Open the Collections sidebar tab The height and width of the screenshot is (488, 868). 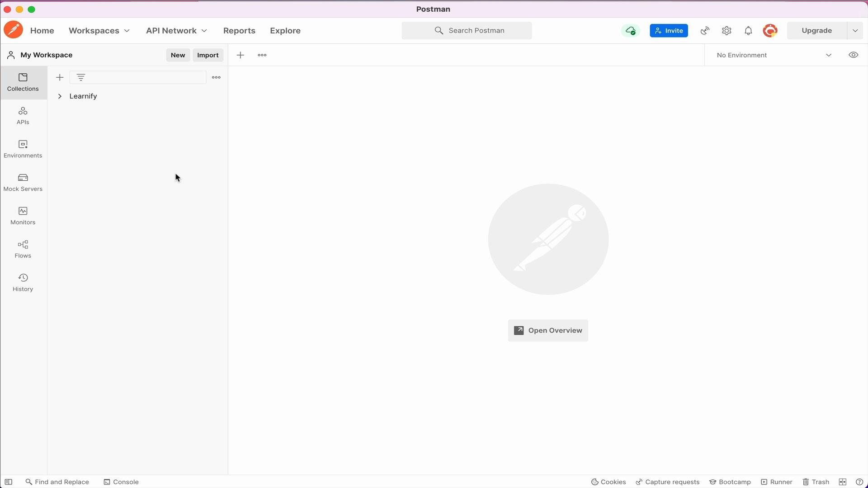23,82
